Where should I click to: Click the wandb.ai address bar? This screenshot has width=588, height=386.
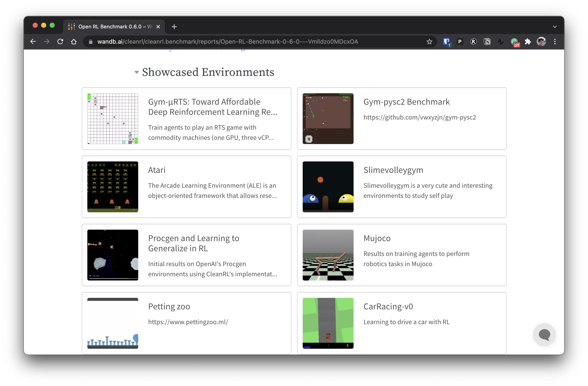pyautogui.click(x=227, y=42)
